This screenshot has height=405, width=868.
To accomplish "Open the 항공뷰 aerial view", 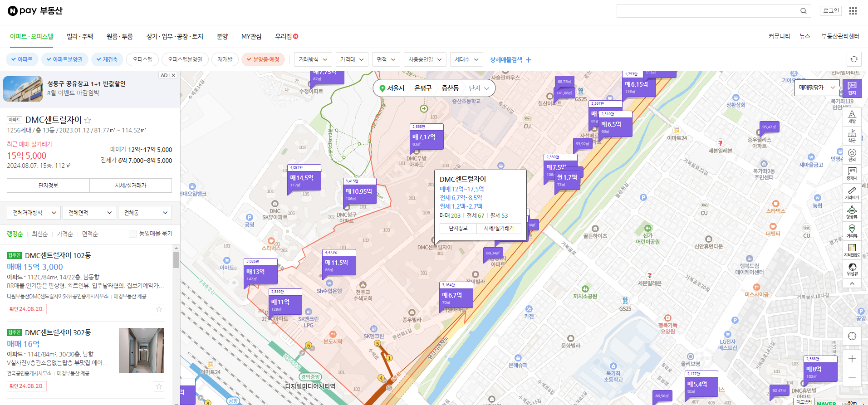I will coord(852,212).
